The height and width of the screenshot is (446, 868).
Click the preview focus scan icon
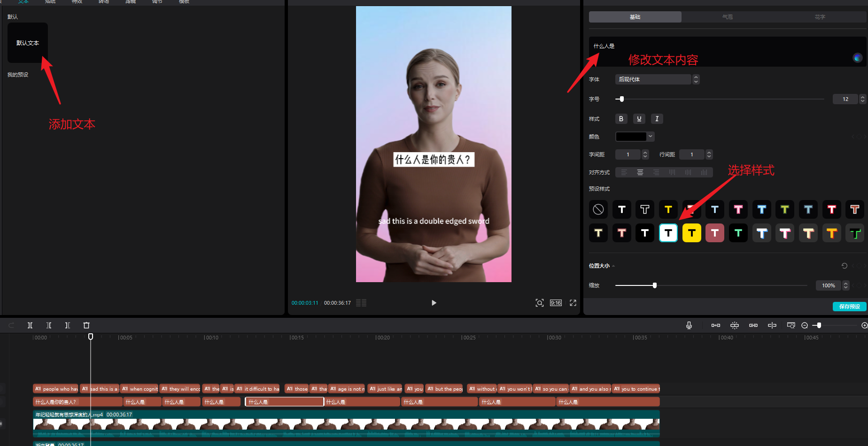click(540, 303)
